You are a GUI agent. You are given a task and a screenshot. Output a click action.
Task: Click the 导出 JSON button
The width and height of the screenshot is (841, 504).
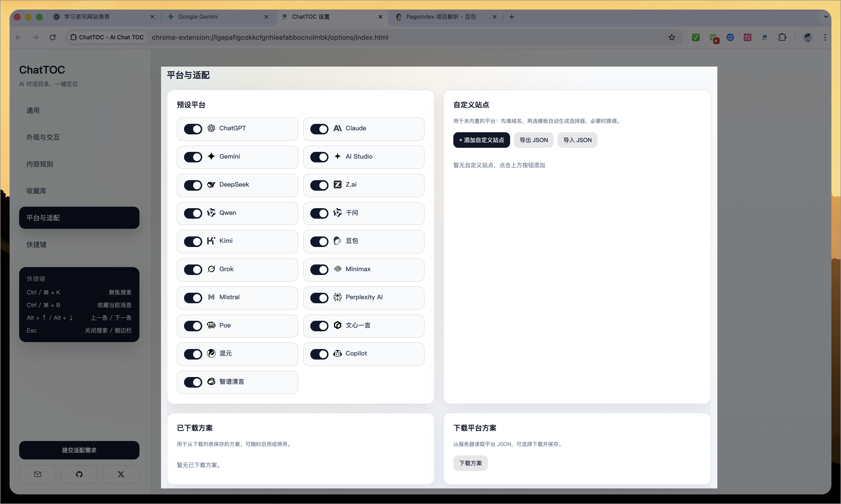(533, 140)
